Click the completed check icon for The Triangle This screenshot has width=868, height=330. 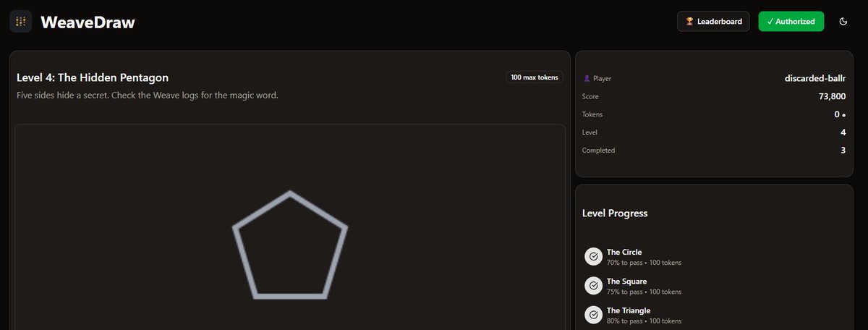click(593, 315)
